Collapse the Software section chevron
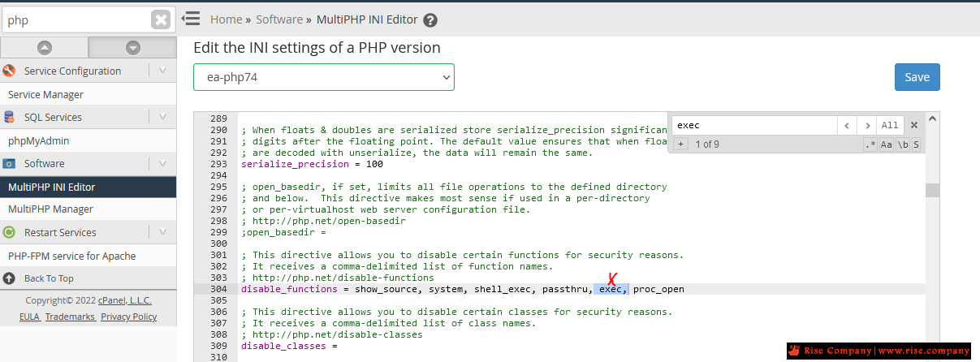980x362 pixels. pos(162,163)
